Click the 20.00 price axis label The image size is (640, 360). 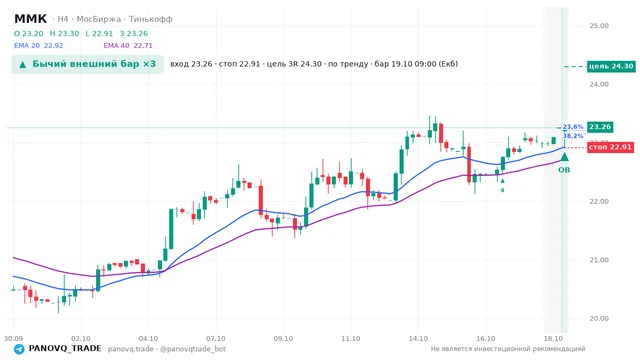pos(599,318)
